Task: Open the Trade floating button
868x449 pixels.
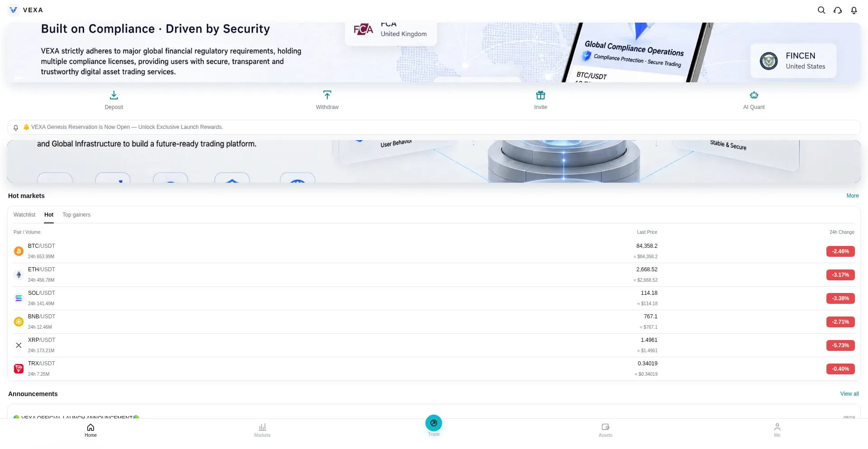Action: click(434, 423)
